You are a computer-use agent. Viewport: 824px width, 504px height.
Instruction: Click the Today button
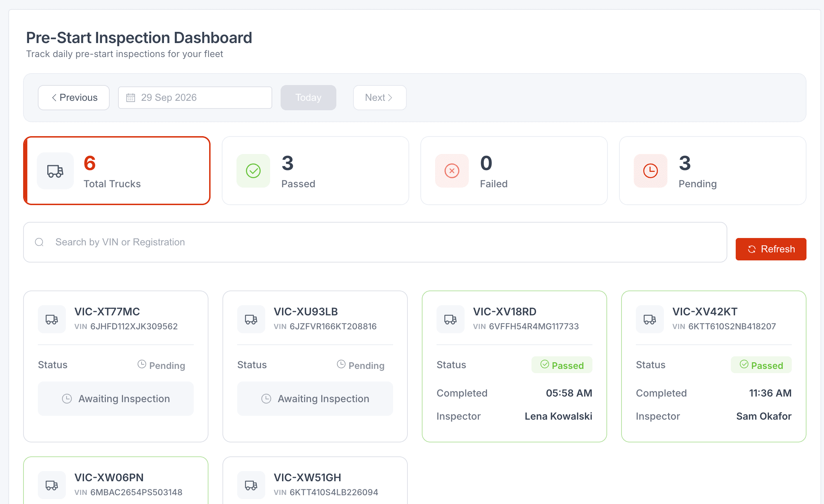coord(308,98)
